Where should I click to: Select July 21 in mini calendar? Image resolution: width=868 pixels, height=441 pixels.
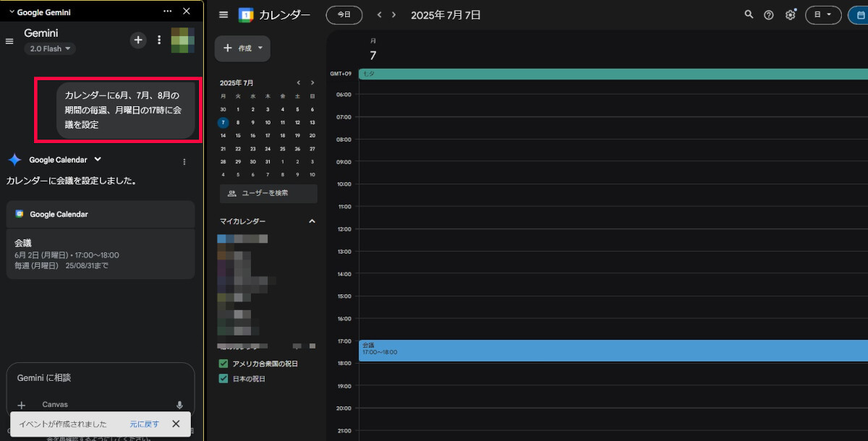(x=223, y=148)
